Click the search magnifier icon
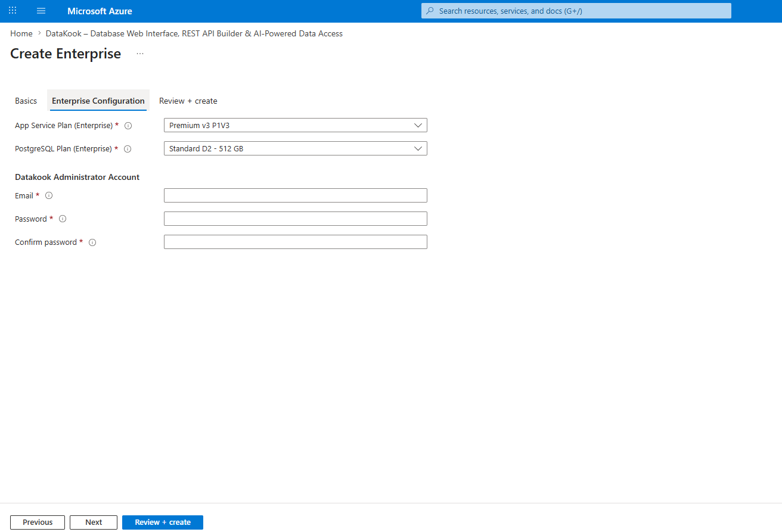This screenshot has width=782, height=532. [430, 11]
